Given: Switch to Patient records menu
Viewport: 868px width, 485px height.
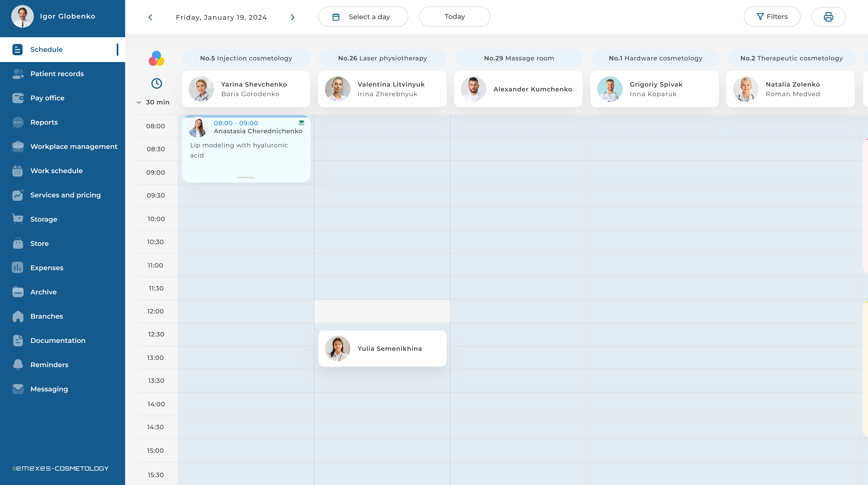Looking at the screenshot, I should pos(57,74).
